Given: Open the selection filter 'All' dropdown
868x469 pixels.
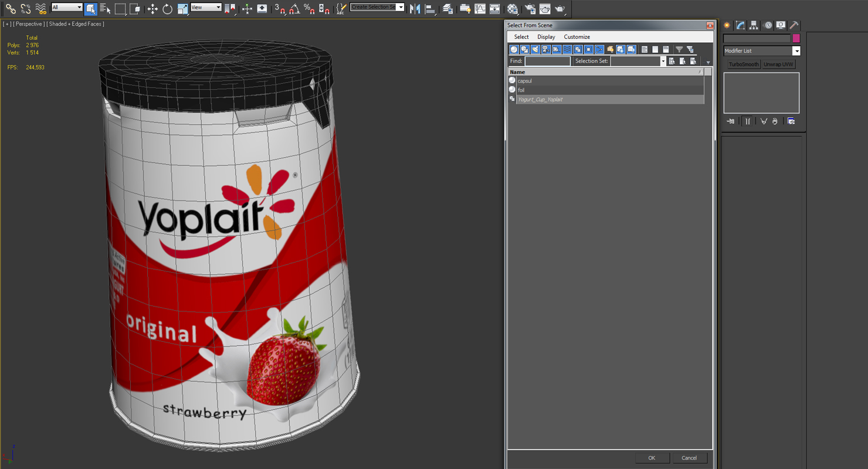Looking at the screenshot, I should point(67,8).
